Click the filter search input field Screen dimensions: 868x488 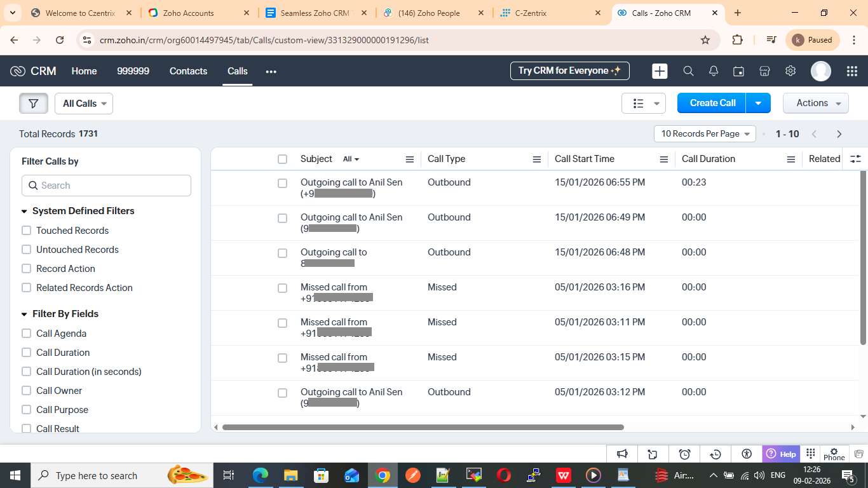click(107, 186)
